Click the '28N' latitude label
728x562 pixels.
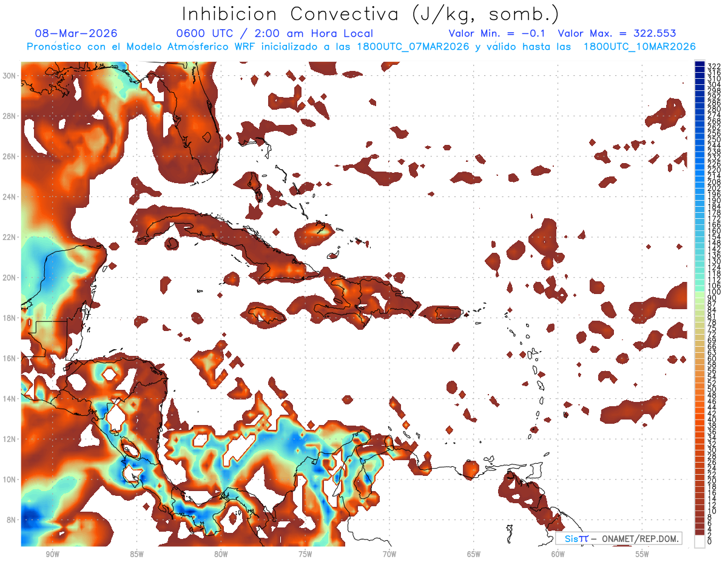(x=10, y=116)
